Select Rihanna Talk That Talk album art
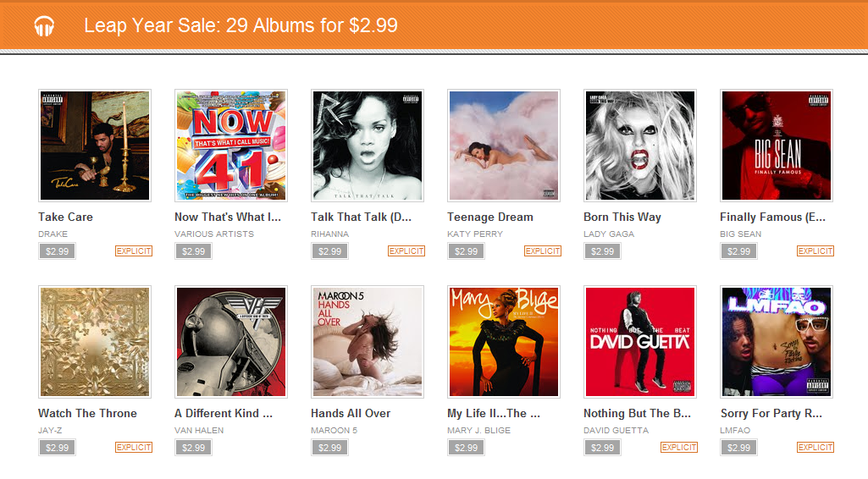868x479 pixels. 368,146
